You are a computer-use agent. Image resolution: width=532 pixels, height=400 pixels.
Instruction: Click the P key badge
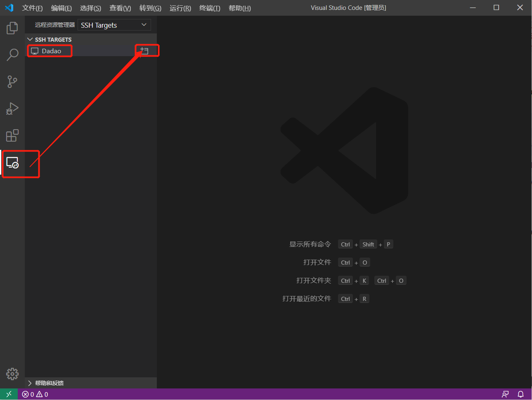[388, 244]
